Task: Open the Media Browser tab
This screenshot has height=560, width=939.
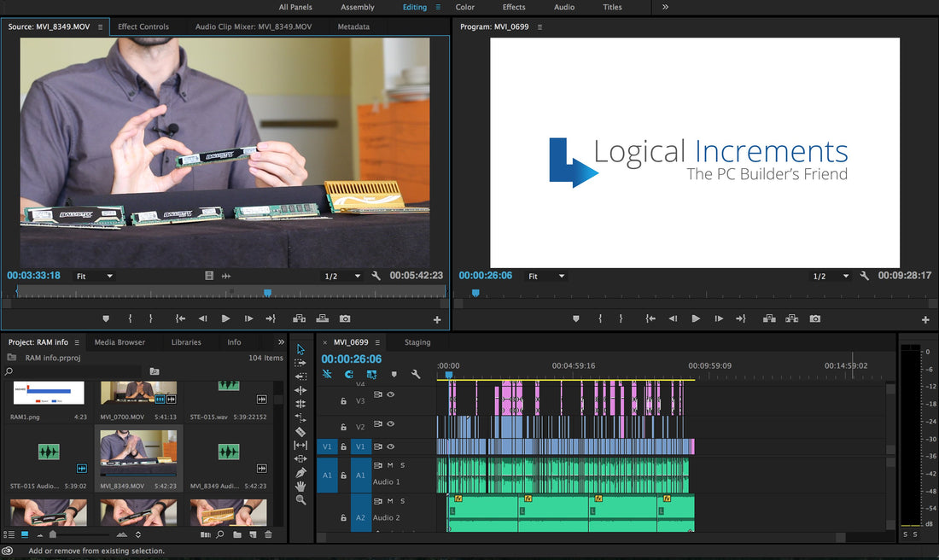Action: pyautogui.click(x=120, y=342)
